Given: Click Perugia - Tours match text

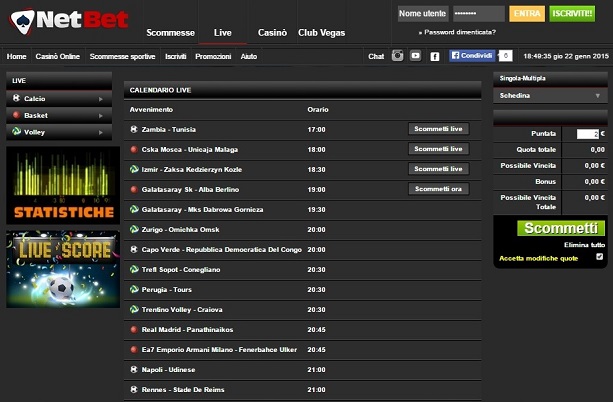Looking at the screenshot, I should (167, 290).
